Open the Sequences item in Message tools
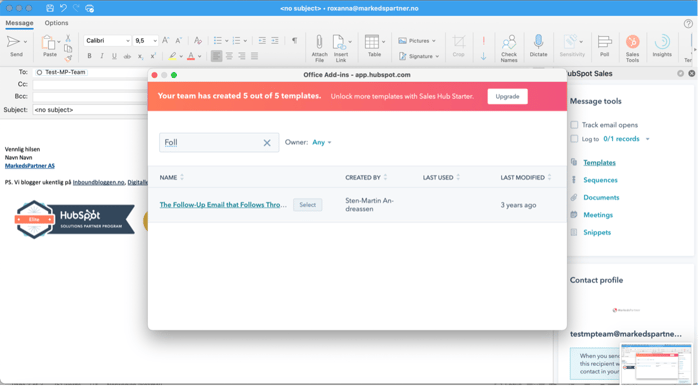 tap(600, 180)
